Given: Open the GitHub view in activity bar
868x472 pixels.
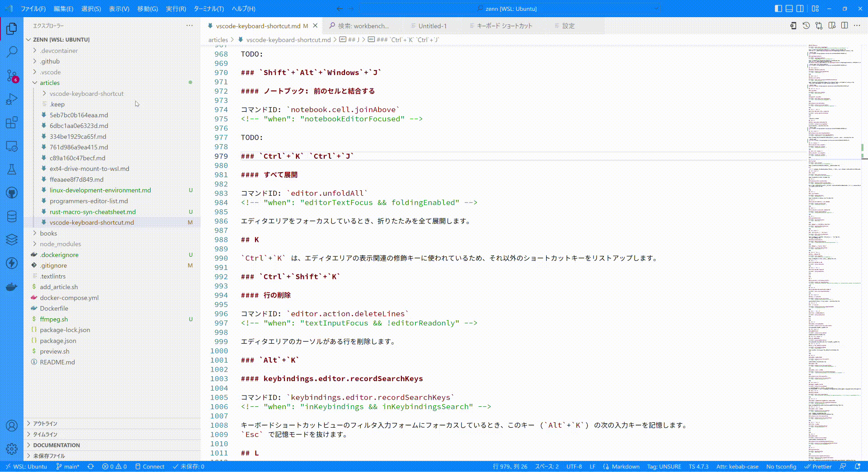Looking at the screenshot, I should click(12, 193).
